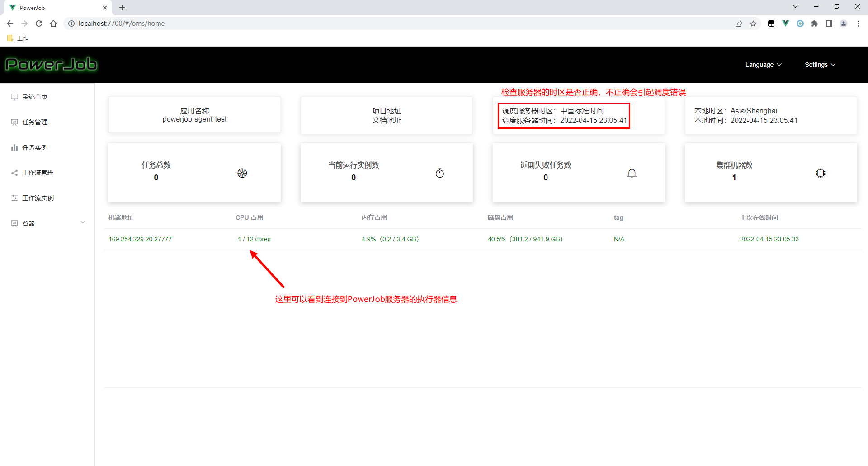Click the 工作流实例 sliders icon
The width and height of the screenshot is (868, 466).
click(14, 198)
